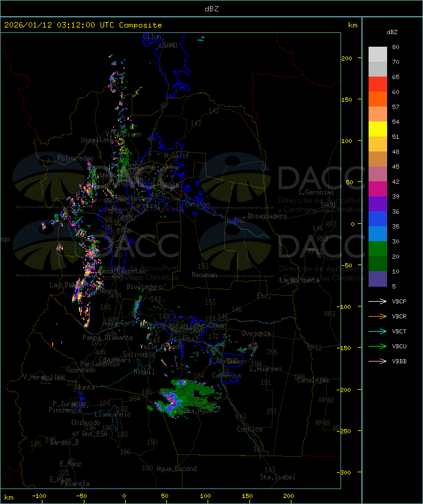The height and width of the screenshot is (504, 423).
Task: Select the yellow 51-54 dBZ swatch
Action: [x=378, y=129]
